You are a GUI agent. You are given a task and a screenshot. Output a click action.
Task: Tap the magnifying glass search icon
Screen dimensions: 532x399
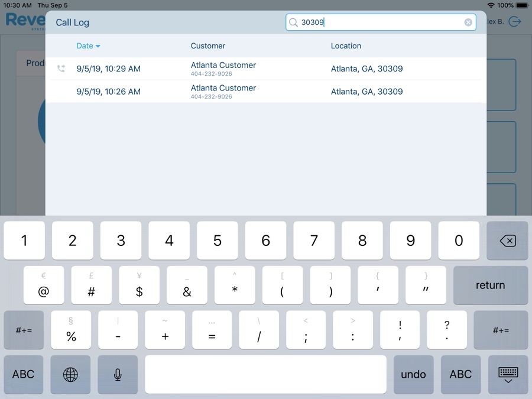tap(293, 22)
